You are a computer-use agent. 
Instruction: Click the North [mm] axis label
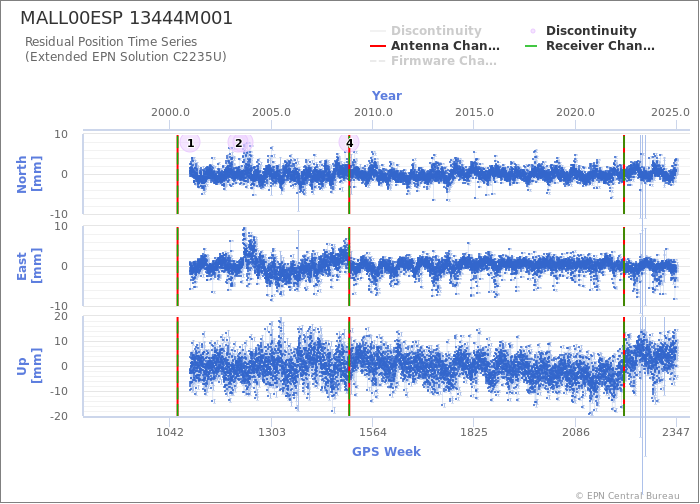(x=29, y=174)
